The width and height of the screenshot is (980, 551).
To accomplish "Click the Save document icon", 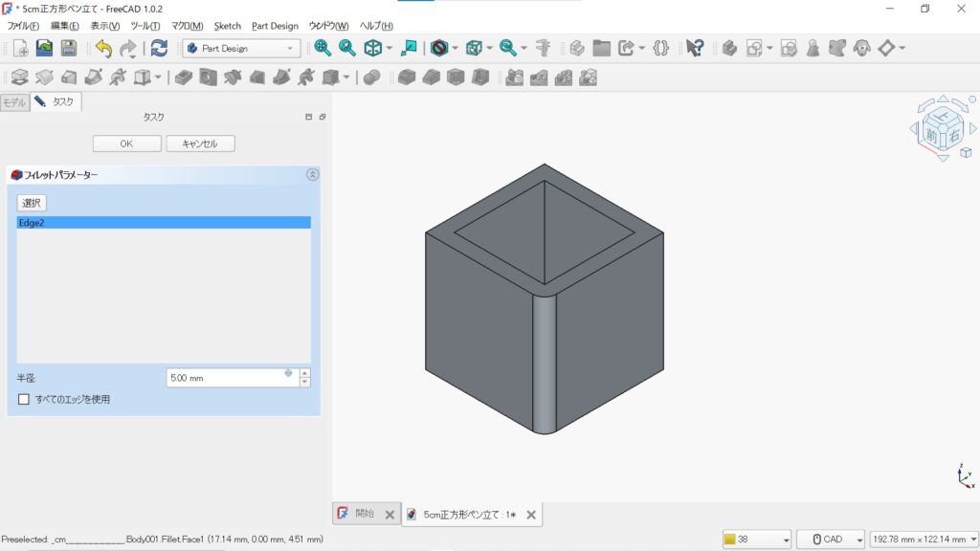I will (x=69, y=48).
